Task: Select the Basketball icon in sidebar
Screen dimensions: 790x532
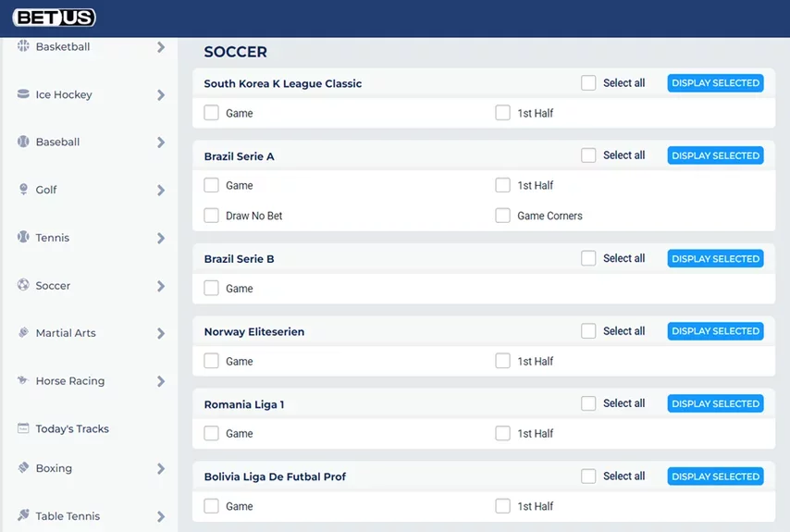Action: pos(23,46)
